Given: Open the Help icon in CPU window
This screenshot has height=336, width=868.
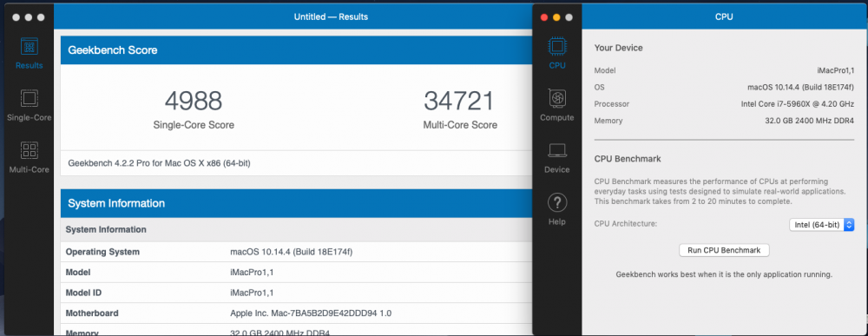Looking at the screenshot, I should tap(557, 202).
